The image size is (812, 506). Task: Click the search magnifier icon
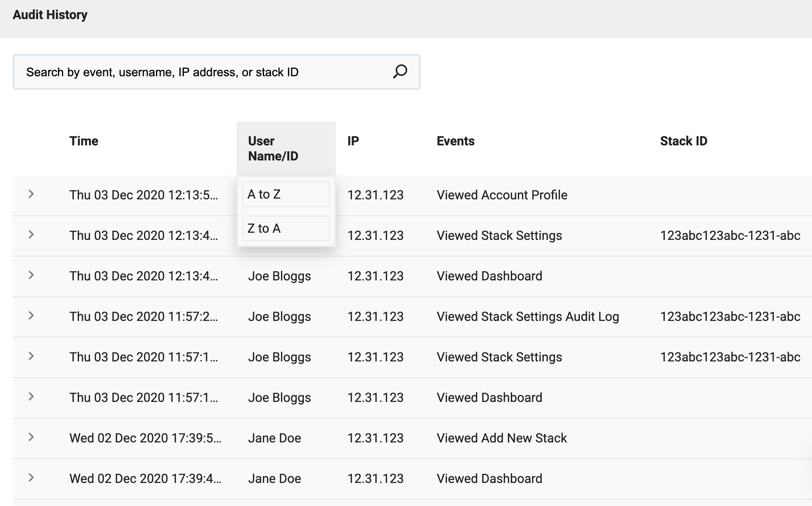pos(400,72)
